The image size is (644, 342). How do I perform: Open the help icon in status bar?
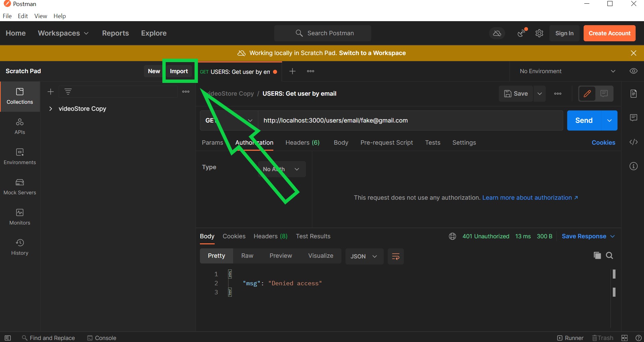pos(639,338)
